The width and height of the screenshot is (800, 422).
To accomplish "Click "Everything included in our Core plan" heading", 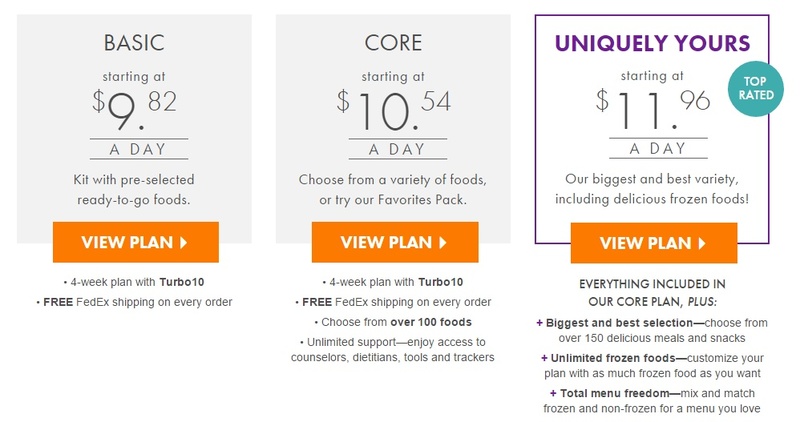I will pos(654,291).
